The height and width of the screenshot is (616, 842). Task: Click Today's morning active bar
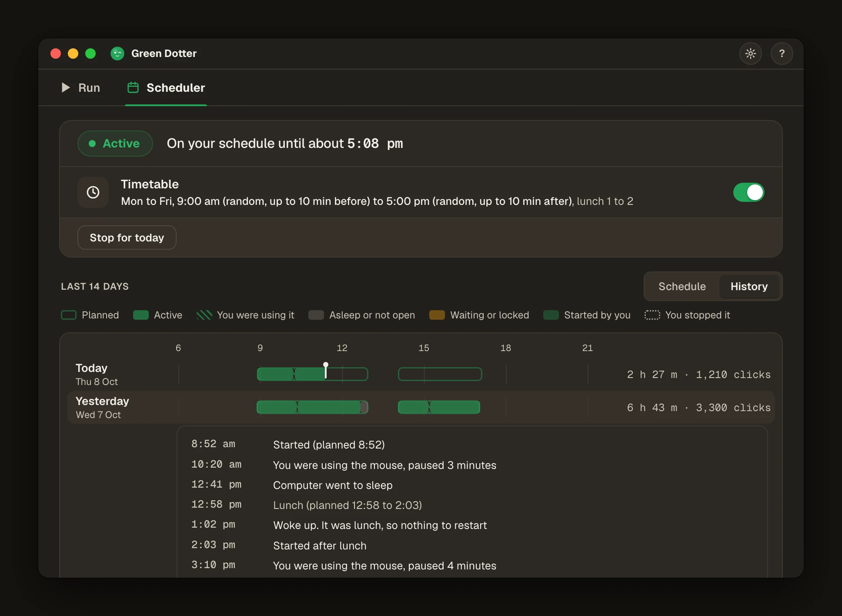pos(291,374)
